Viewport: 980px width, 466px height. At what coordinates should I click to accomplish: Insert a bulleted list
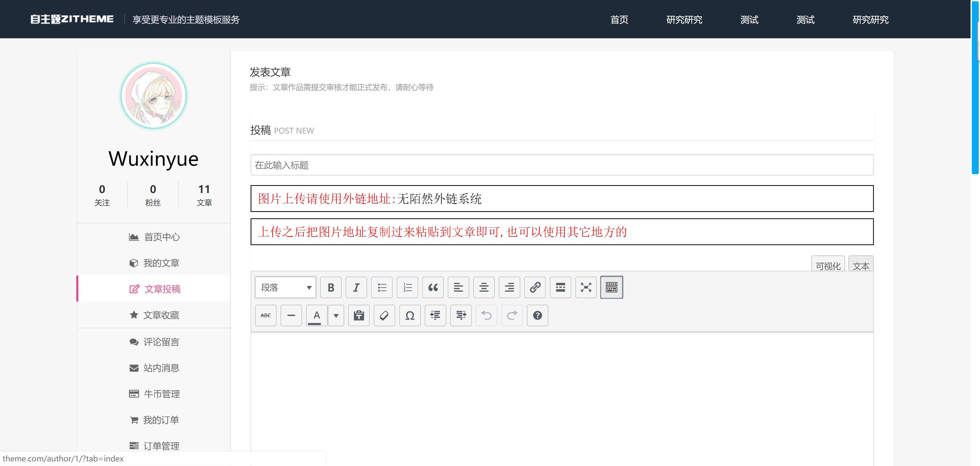(x=382, y=288)
